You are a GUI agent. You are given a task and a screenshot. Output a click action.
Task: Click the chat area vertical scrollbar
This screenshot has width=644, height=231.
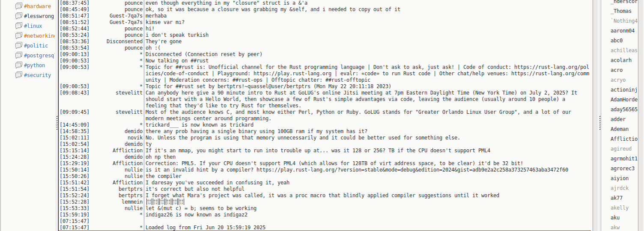tap(595, 115)
